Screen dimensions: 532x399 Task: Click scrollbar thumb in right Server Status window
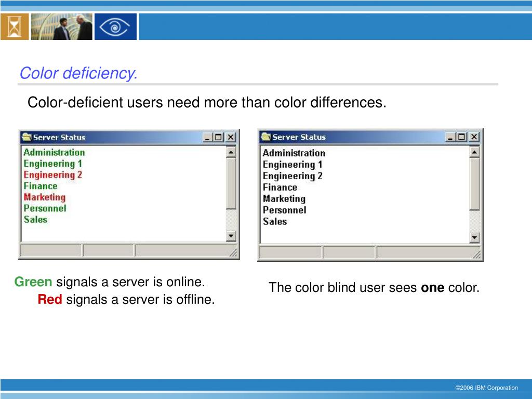475,184
